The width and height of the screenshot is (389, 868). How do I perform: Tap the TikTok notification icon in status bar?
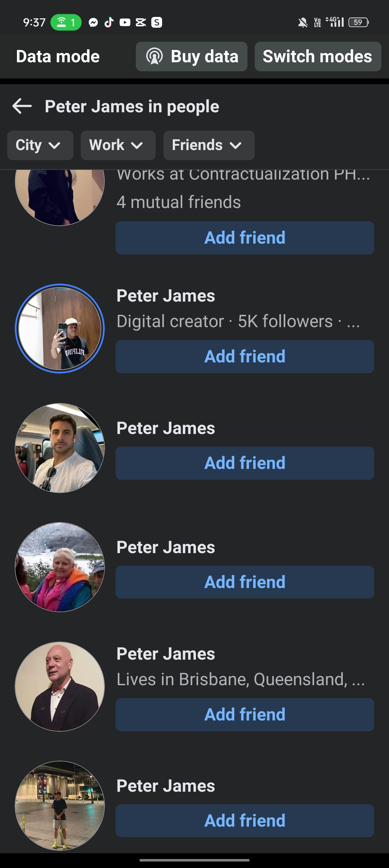coord(109,23)
